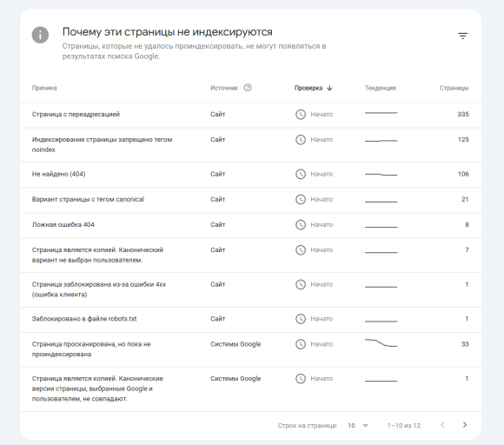Click the page count 335

coord(463,114)
